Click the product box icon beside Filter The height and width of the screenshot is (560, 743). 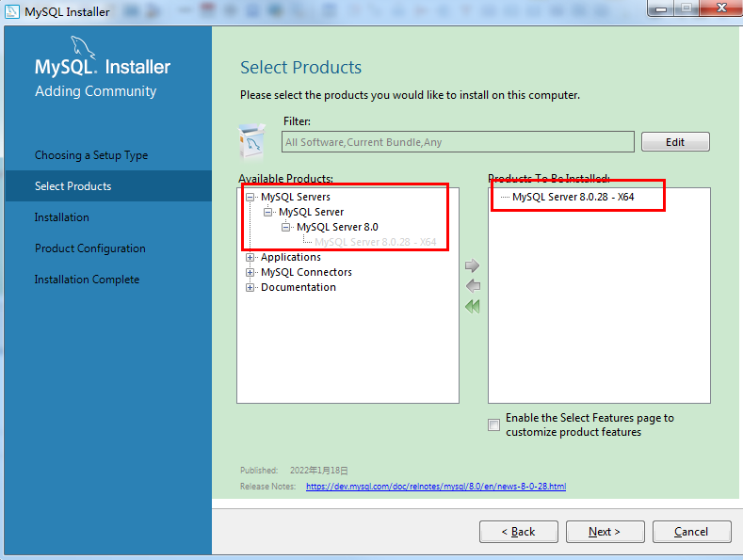252,142
